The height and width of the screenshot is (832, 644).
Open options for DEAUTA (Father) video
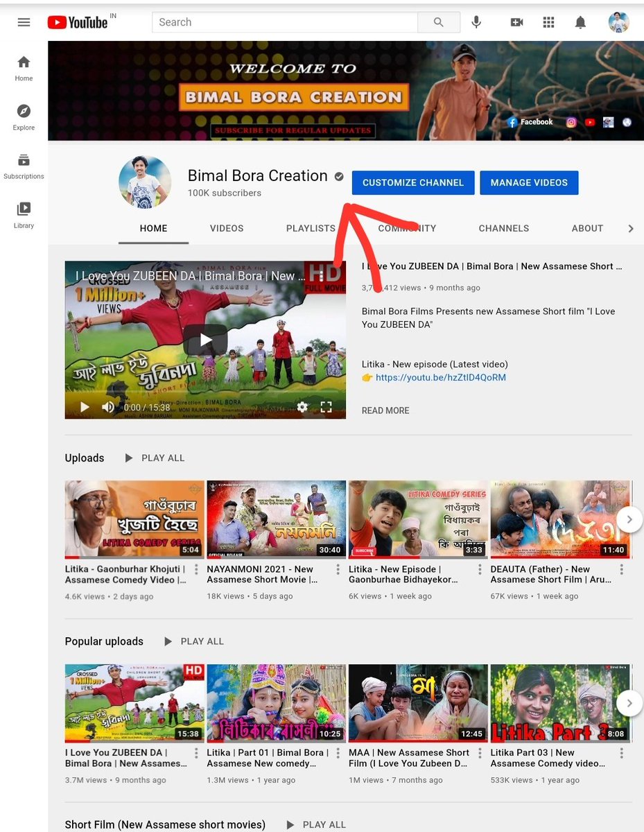[x=622, y=570]
